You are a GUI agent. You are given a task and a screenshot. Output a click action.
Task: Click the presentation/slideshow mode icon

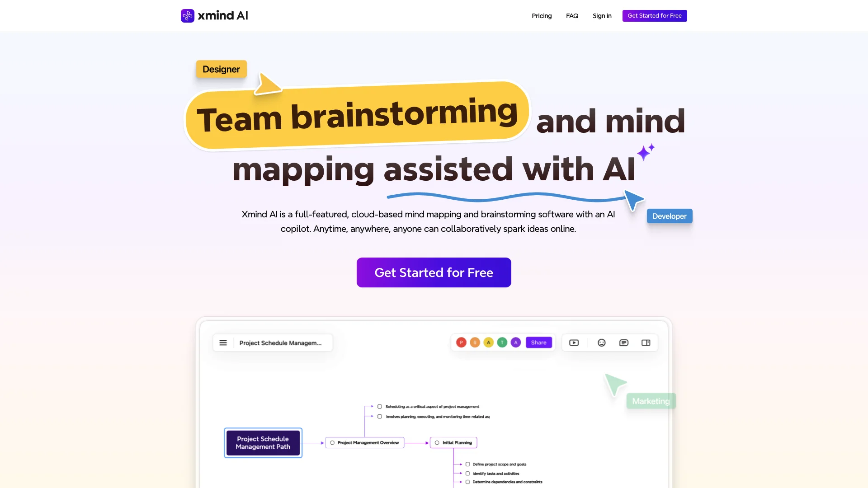pos(574,343)
